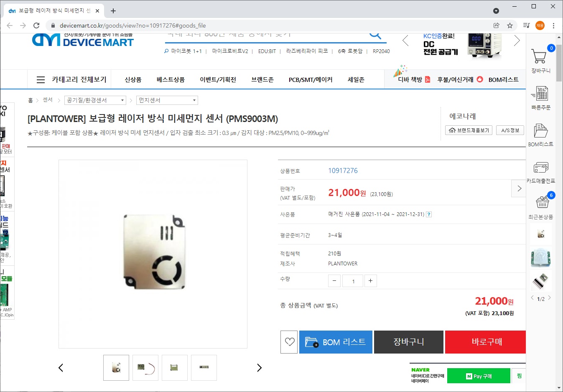563x392 pixels.
Task: Bookmark this page with the star icon
Action: 510,25
